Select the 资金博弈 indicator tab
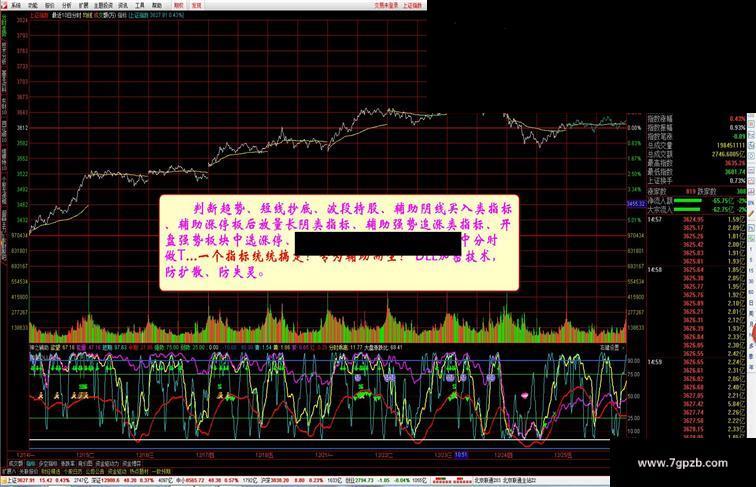Image resolution: width=756 pixels, height=487 pixels. pyautogui.click(x=133, y=463)
